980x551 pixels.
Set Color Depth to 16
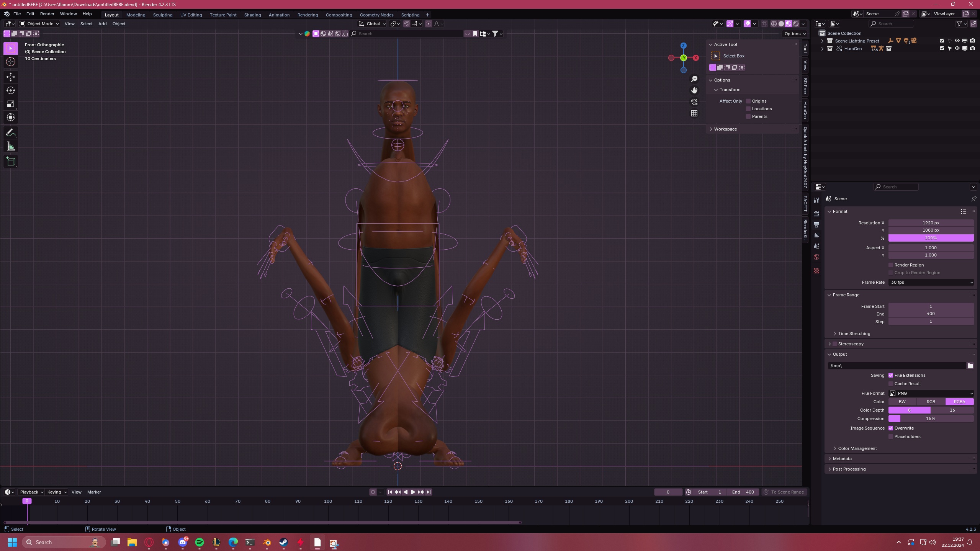[x=952, y=410]
